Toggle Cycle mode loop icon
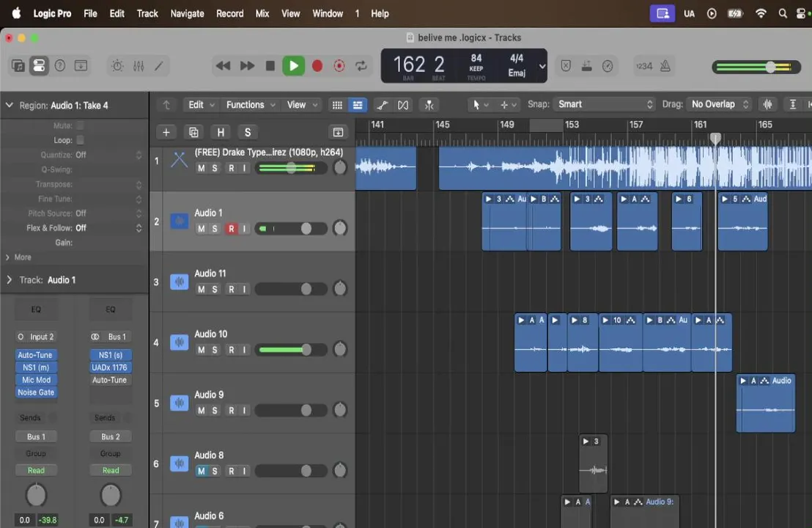812x528 pixels. coord(361,66)
